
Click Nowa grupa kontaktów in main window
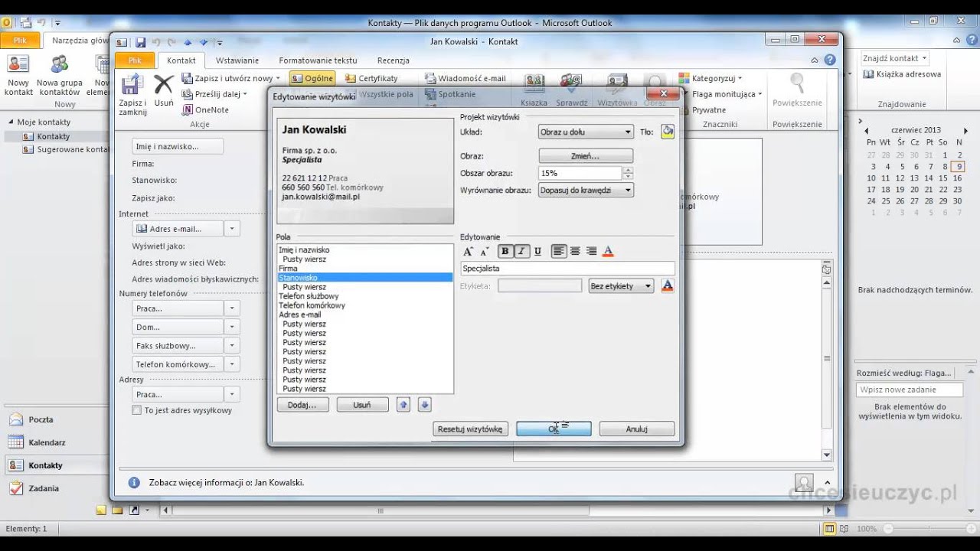click(x=59, y=76)
